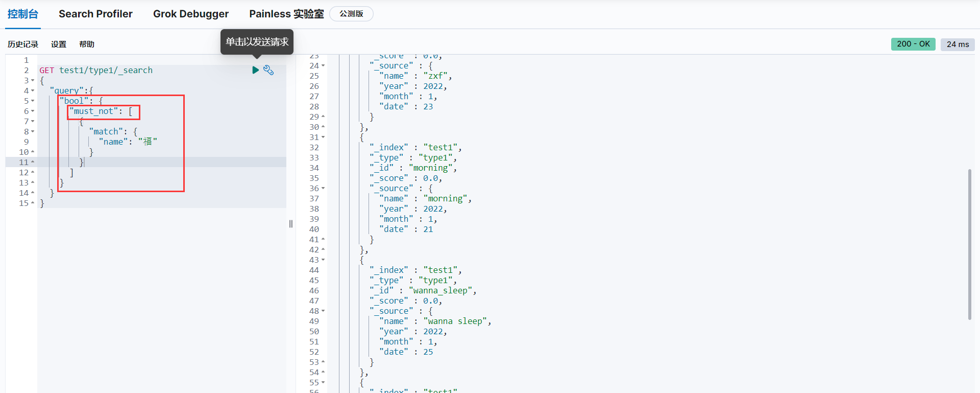Open the Search Profiler tab
The height and width of the screenshot is (393, 980).
[95, 14]
